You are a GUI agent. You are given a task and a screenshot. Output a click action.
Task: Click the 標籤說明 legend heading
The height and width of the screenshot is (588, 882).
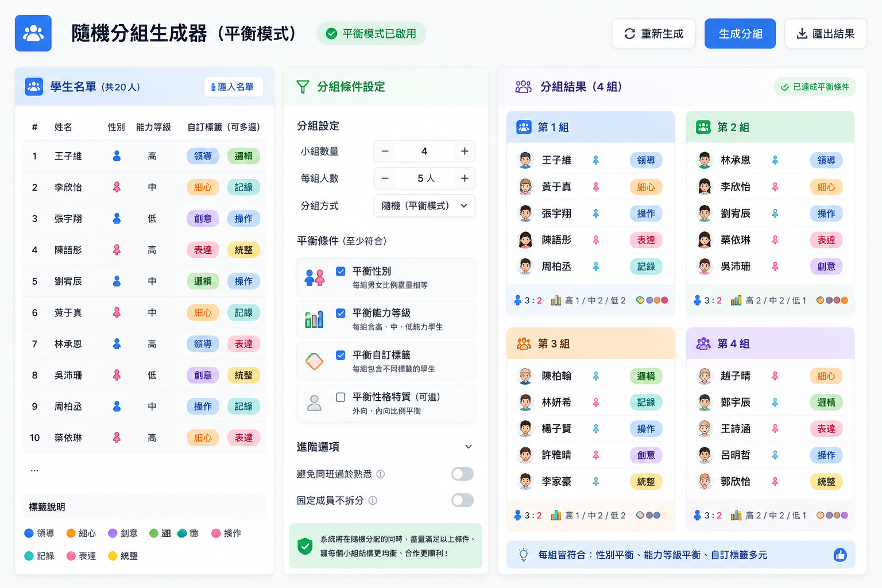(x=47, y=507)
